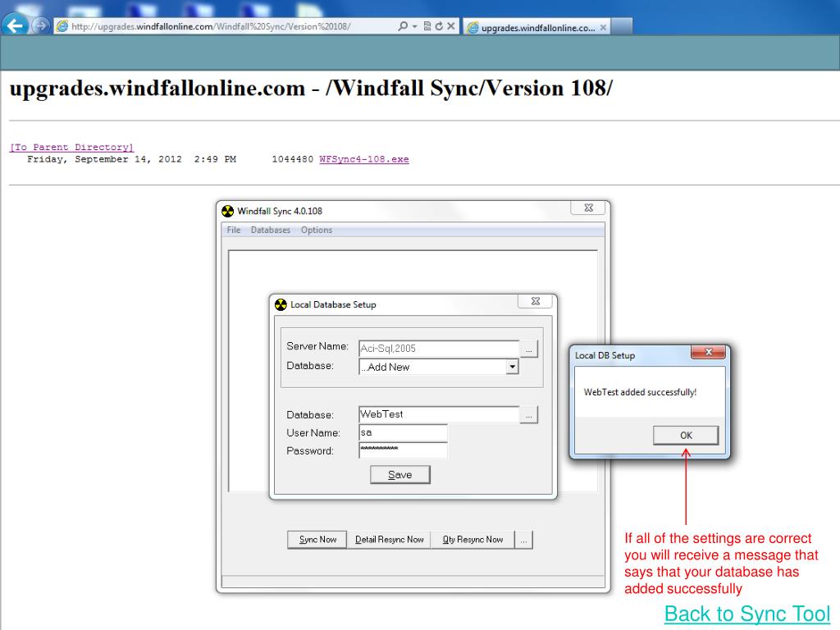Click the Database field containing WebTest
Viewport: 840px width, 630px height.
tap(439, 414)
